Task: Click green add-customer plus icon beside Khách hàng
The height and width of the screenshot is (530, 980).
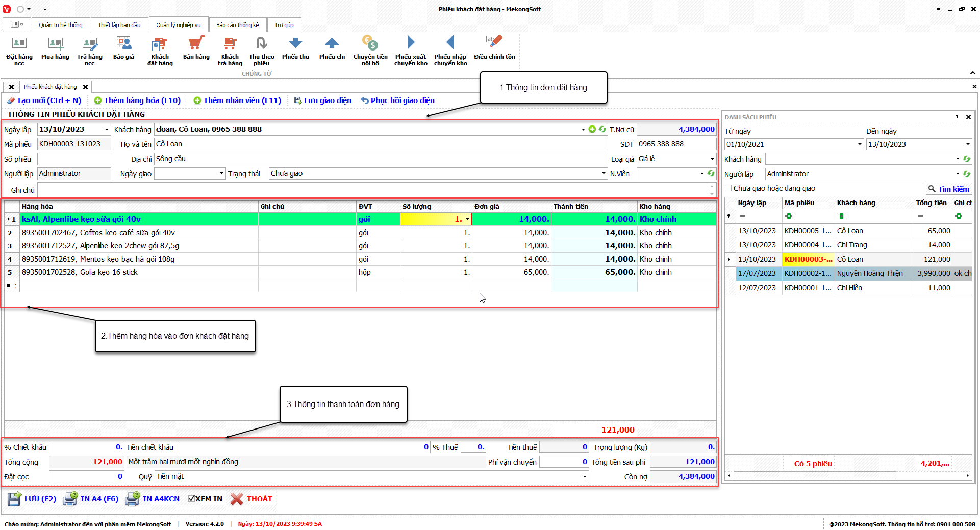Action: pyautogui.click(x=592, y=130)
